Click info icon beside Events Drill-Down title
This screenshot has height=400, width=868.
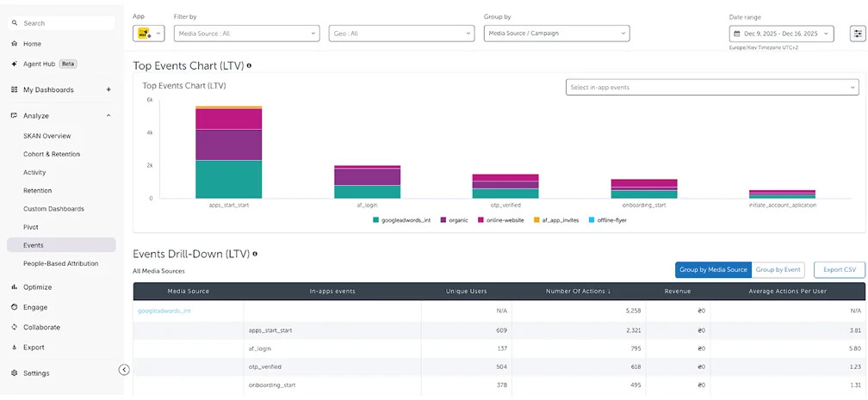point(256,255)
